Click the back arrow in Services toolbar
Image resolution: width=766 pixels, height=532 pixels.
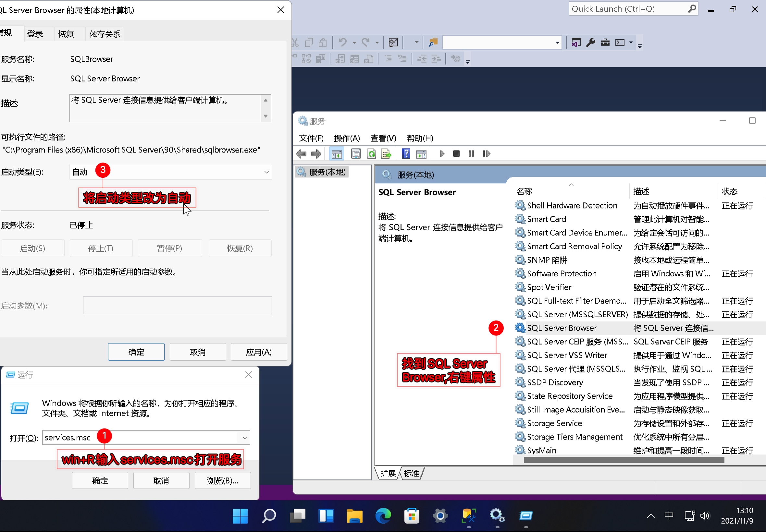(301, 154)
